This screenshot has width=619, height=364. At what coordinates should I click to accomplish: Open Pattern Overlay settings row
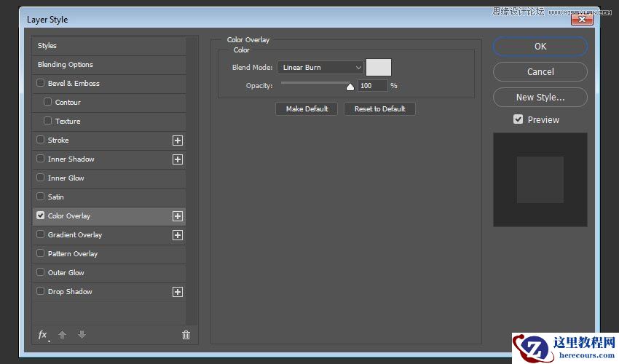pyautogui.click(x=109, y=254)
